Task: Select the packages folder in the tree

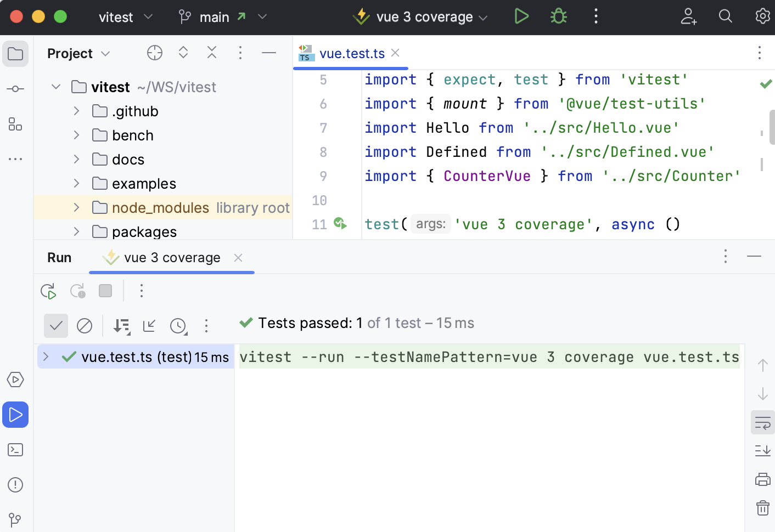Action: [163, 231]
